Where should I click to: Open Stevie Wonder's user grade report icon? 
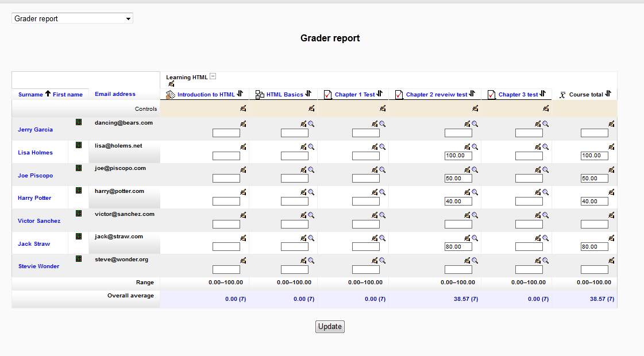[x=79, y=259]
